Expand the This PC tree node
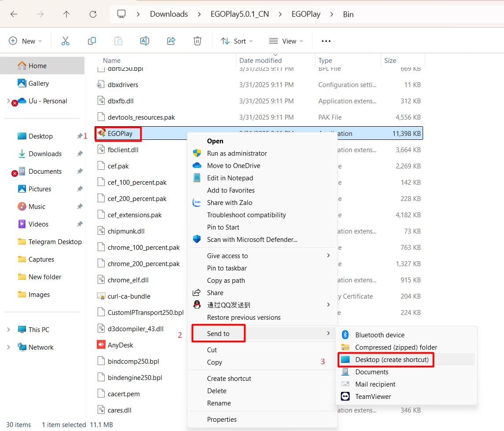The height and width of the screenshot is (431, 504). click(8, 329)
